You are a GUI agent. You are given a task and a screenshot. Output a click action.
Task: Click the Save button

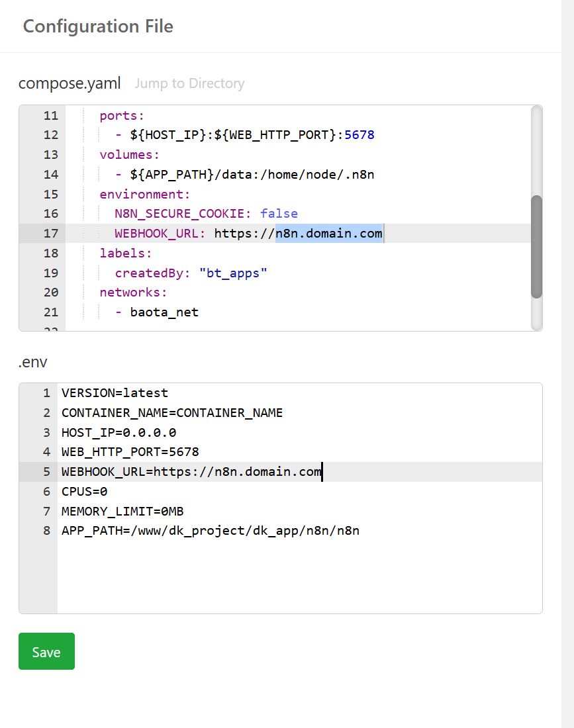[x=46, y=651]
